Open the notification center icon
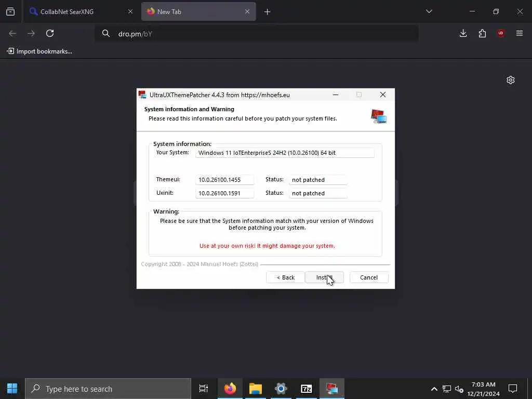The height and width of the screenshot is (399, 532). click(x=513, y=389)
